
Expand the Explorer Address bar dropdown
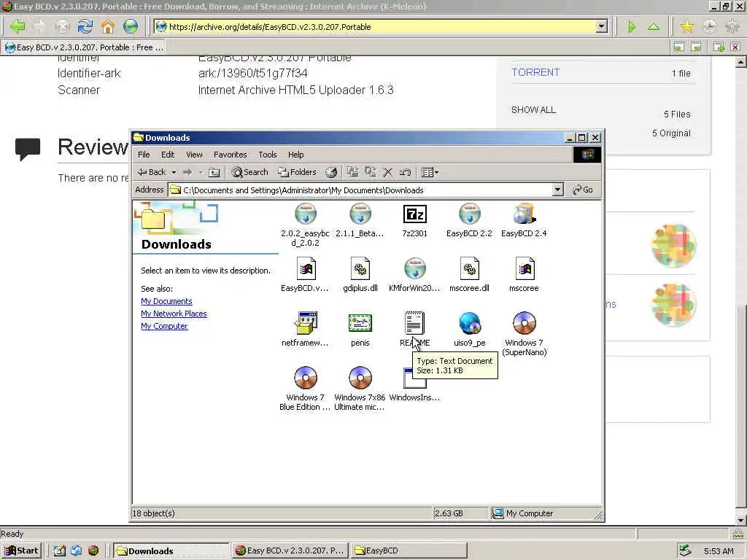pyautogui.click(x=557, y=190)
